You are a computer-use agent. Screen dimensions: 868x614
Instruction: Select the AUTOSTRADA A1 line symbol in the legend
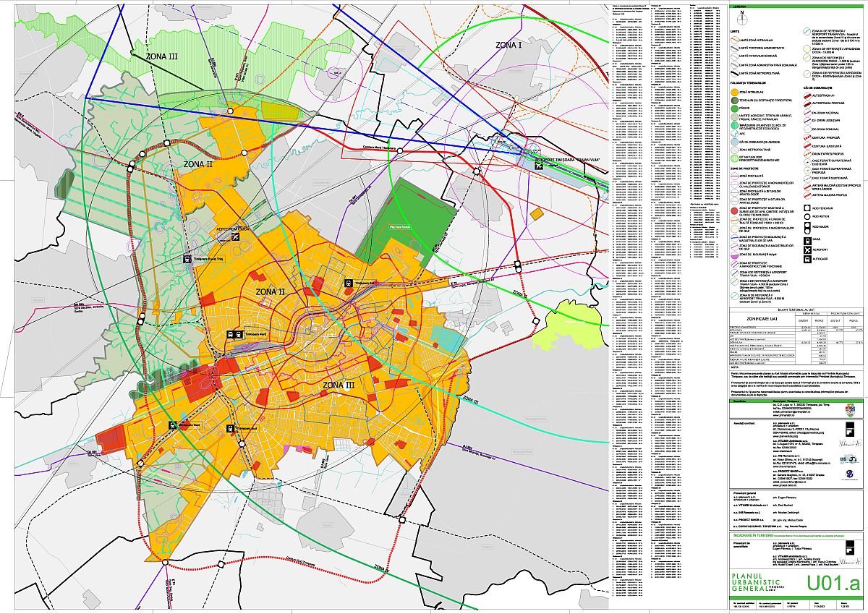tap(807, 95)
